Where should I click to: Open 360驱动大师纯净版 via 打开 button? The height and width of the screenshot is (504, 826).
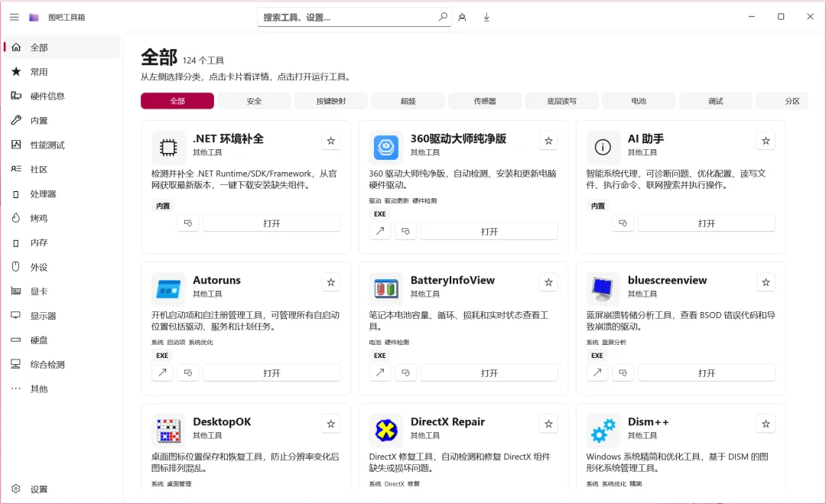pos(489,231)
